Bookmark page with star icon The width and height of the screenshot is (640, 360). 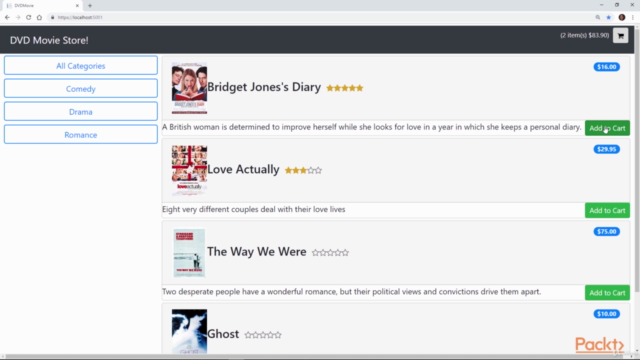[x=609, y=17]
